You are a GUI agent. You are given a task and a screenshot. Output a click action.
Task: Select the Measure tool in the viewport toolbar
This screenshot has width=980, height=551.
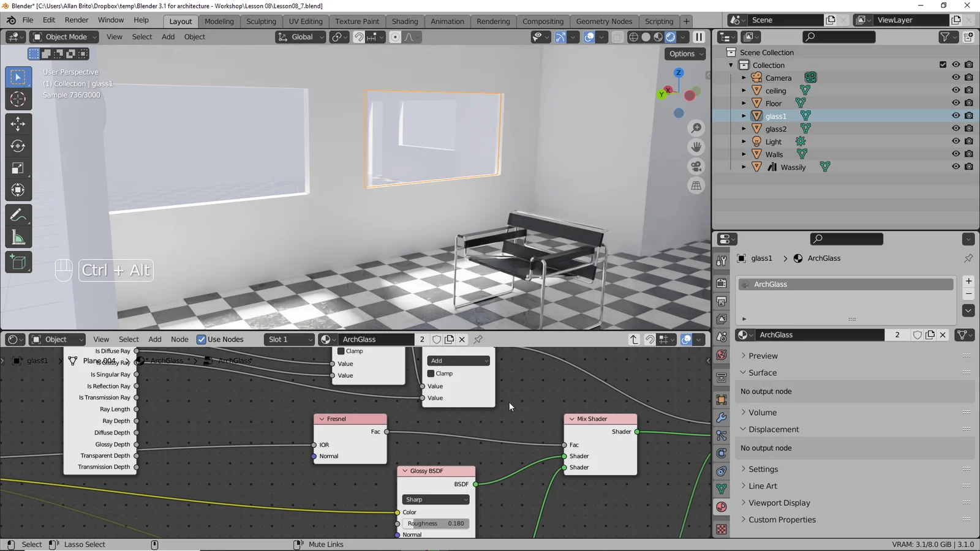click(18, 237)
